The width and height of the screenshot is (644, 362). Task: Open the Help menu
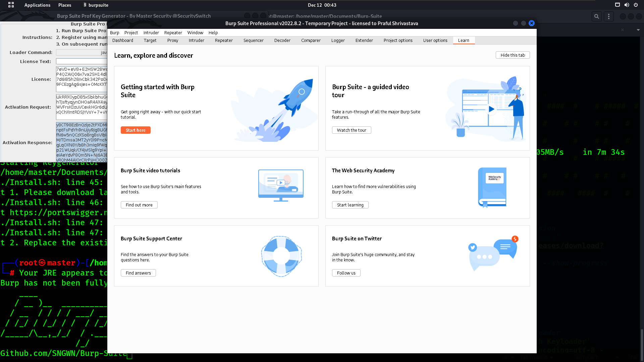pyautogui.click(x=213, y=33)
